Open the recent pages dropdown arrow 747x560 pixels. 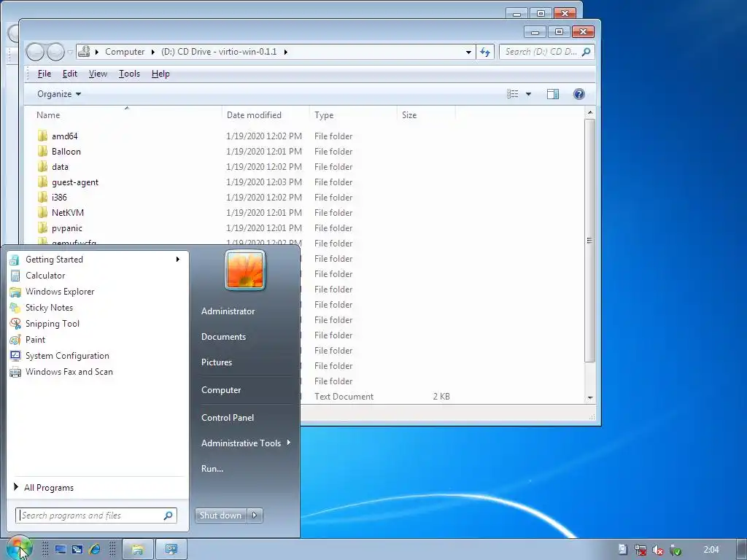point(70,52)
